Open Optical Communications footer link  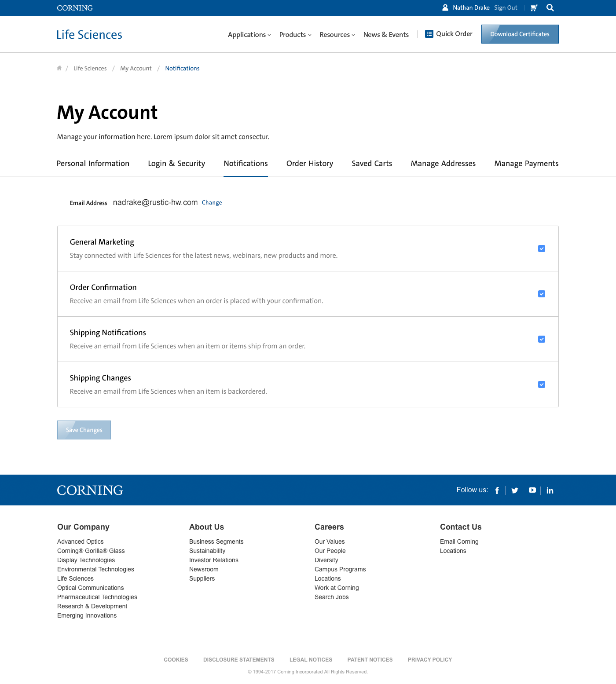pyautogui.click(x=91, y=588)
